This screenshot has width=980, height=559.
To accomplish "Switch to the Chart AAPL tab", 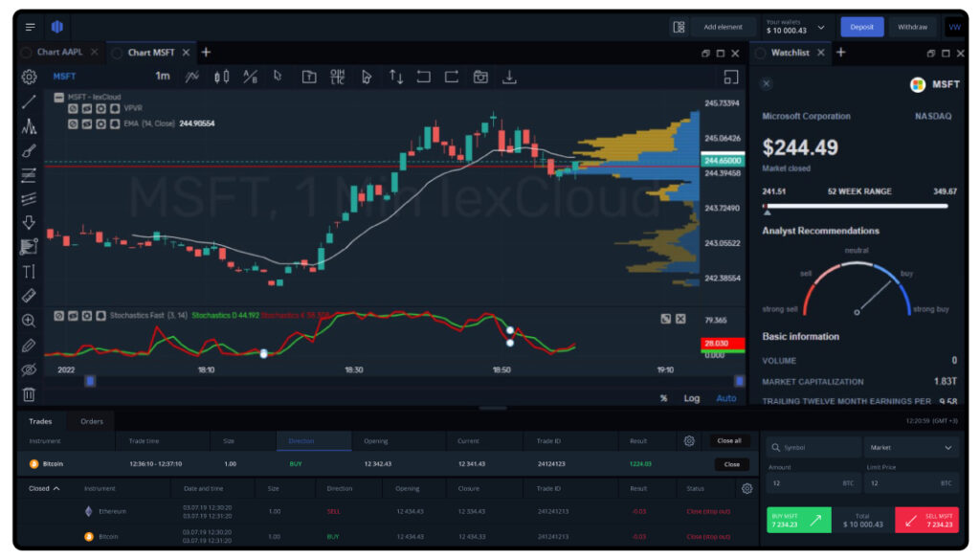I will click(x=57, y=53).
